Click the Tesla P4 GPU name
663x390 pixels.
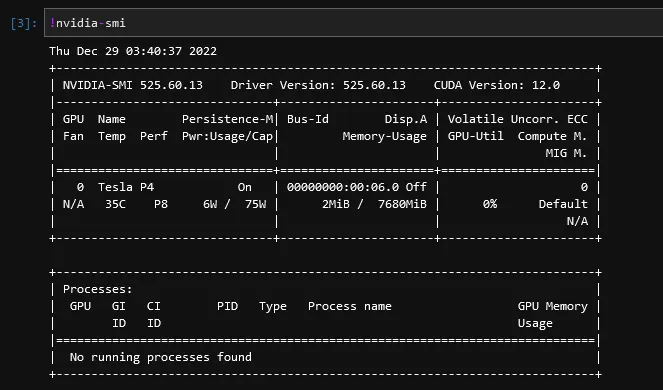pos(126,187)
